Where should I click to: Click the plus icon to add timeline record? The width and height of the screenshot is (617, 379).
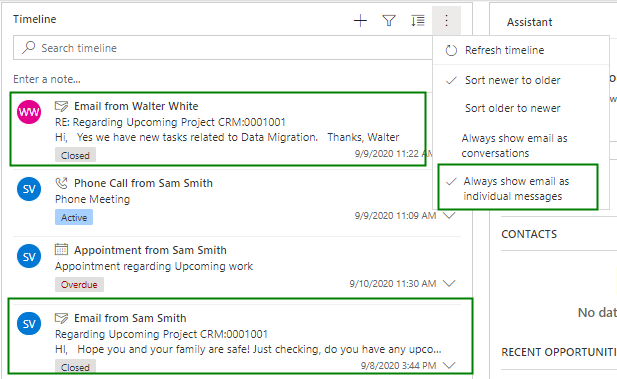click(360, 20)
